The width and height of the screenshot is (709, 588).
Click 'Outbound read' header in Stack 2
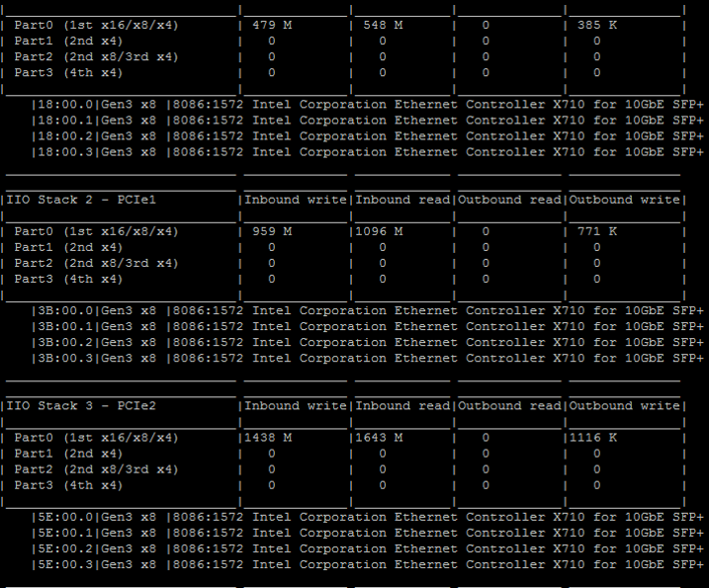tap(509, 200)
